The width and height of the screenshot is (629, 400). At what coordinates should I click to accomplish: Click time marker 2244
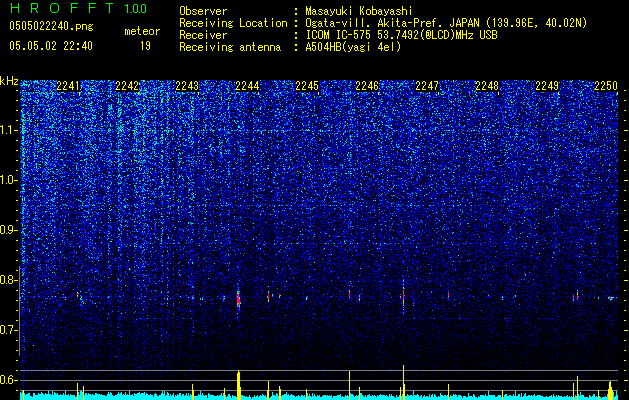click(x=247, y=86)
